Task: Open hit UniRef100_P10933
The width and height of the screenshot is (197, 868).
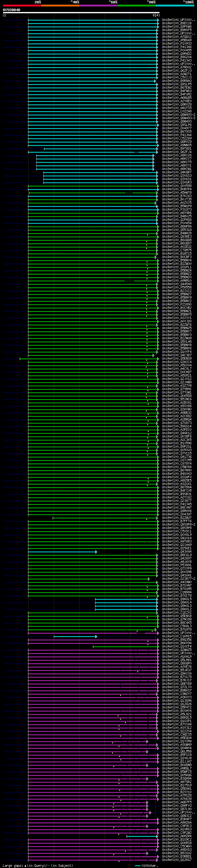Action: coord(176,43)
